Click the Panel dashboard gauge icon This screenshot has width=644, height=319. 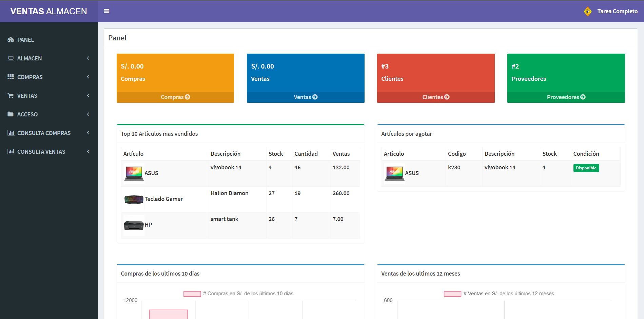(x=11, y=40)
